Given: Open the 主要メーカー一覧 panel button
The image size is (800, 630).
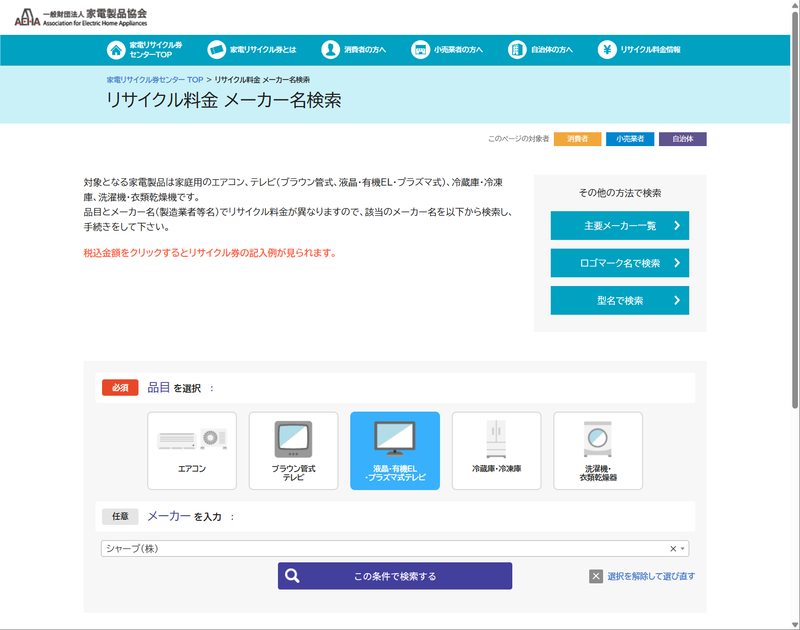Looking at the screenshot, I should 619,226.
